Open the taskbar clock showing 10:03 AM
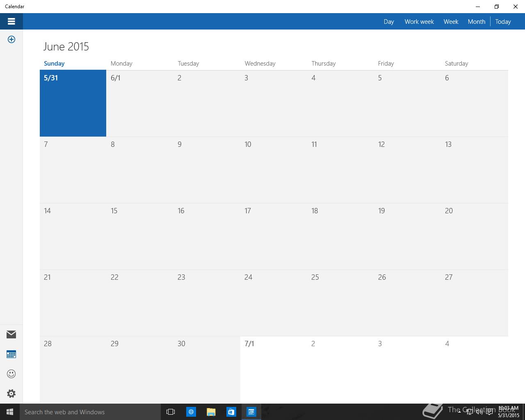The image size is (525, 420). (x=509, y=412)
